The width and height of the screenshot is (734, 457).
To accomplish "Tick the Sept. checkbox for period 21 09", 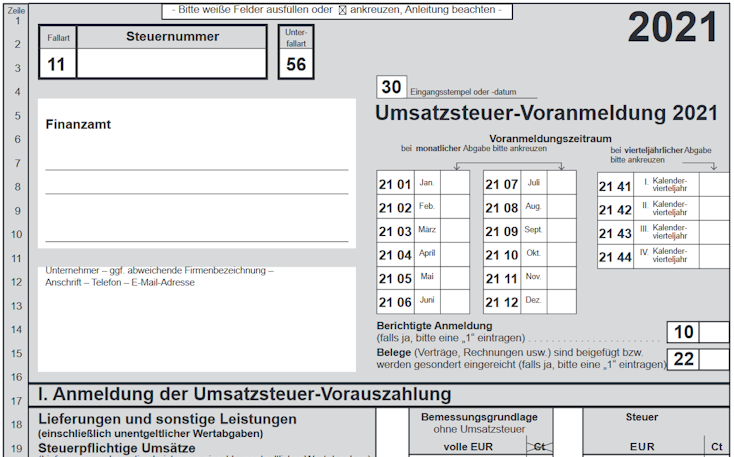I will (x=562, y=230).
